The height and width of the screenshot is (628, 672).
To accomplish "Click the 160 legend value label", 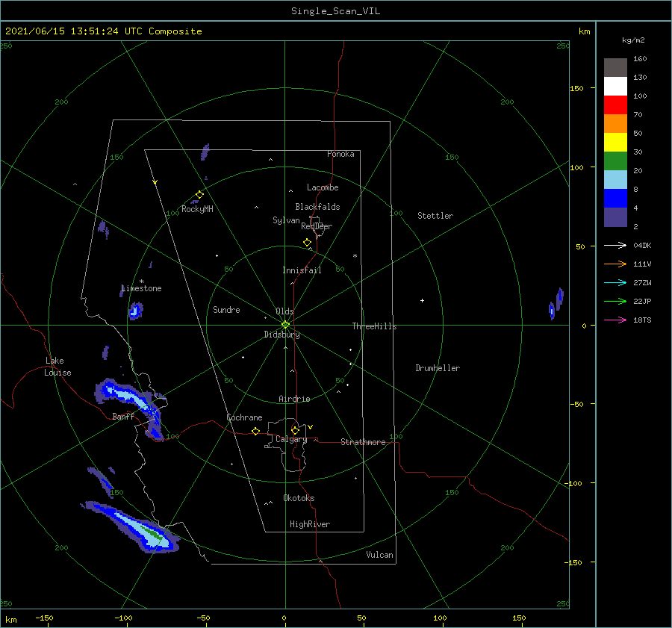I will (x=640, y=59).
